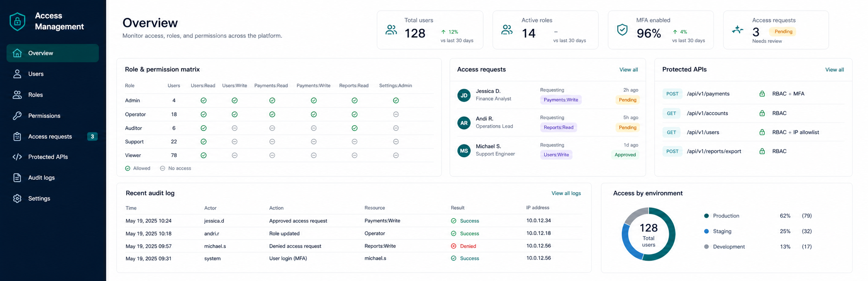Click the Users:Write request tag
This screenshot has height=281, width=868.
[x=556, y=154]
